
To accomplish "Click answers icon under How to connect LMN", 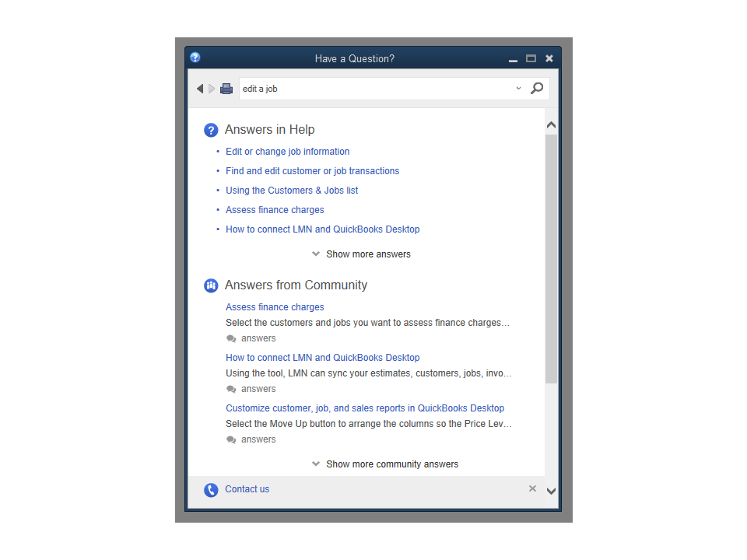I will 231,389.
